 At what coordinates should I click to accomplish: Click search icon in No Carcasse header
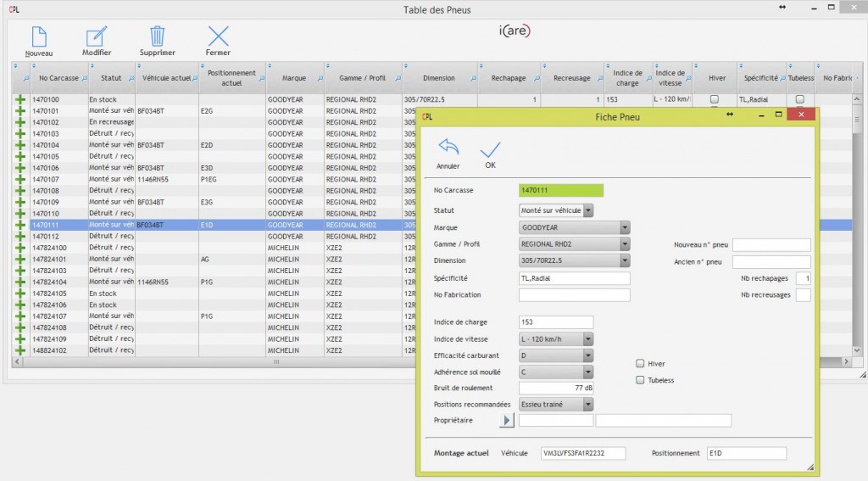click(85, 79)
